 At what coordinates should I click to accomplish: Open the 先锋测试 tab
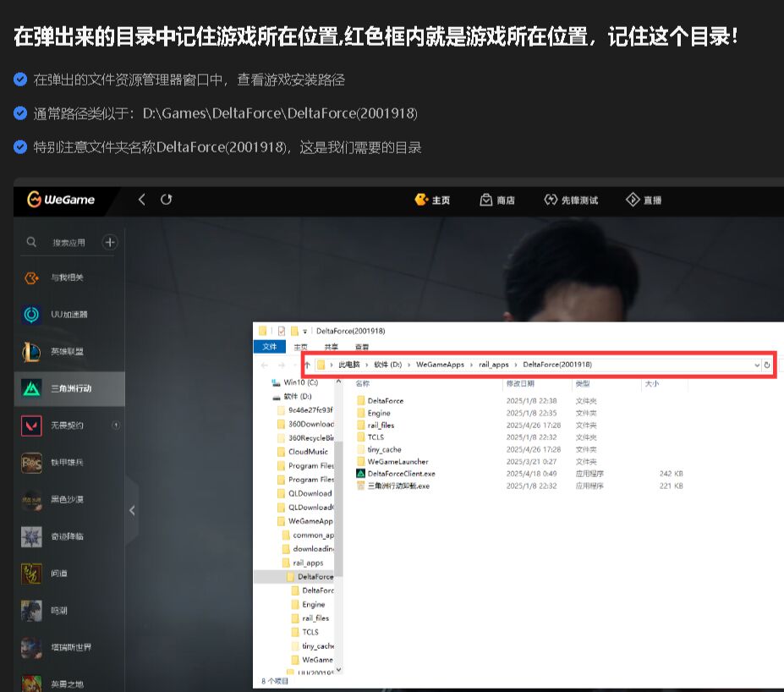point(571,200)
